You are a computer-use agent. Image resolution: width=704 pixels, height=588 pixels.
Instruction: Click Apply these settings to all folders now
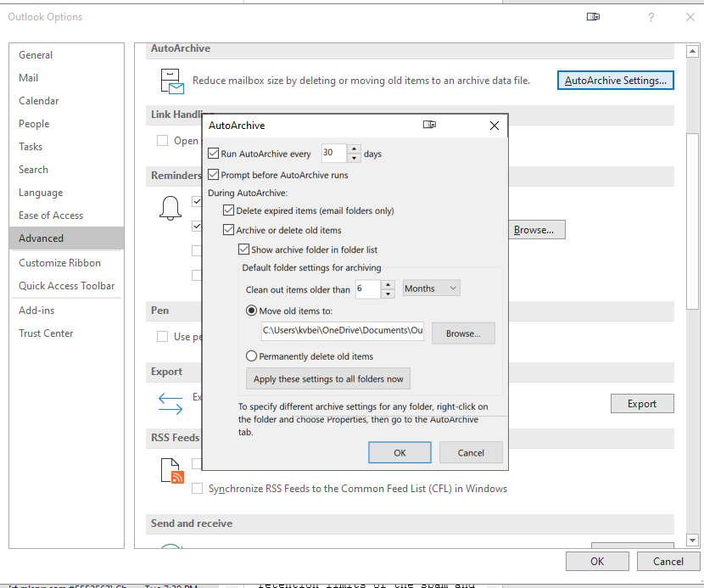(328, 378)
